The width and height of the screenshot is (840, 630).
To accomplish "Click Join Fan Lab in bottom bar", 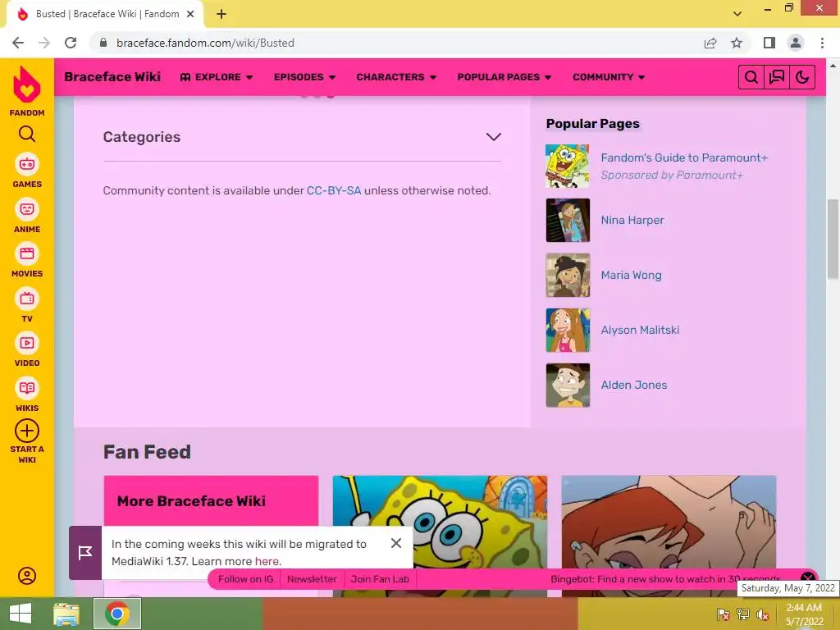I will 380,579.
